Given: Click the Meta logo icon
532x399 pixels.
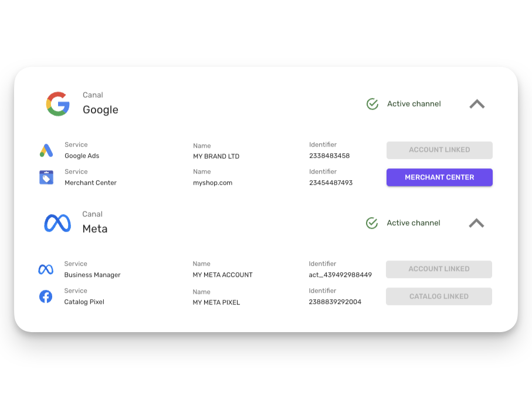Looking at the screenshot, I should pos(57,223).
